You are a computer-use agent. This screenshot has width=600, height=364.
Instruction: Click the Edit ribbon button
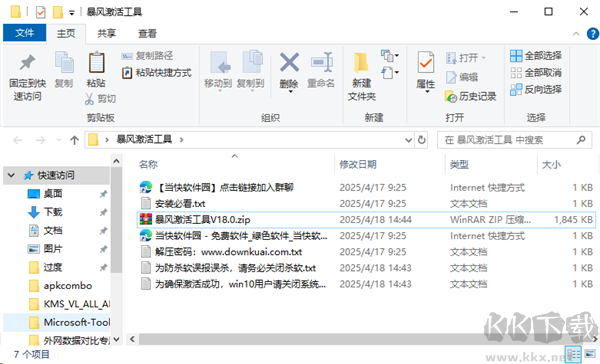pos(462,77)
